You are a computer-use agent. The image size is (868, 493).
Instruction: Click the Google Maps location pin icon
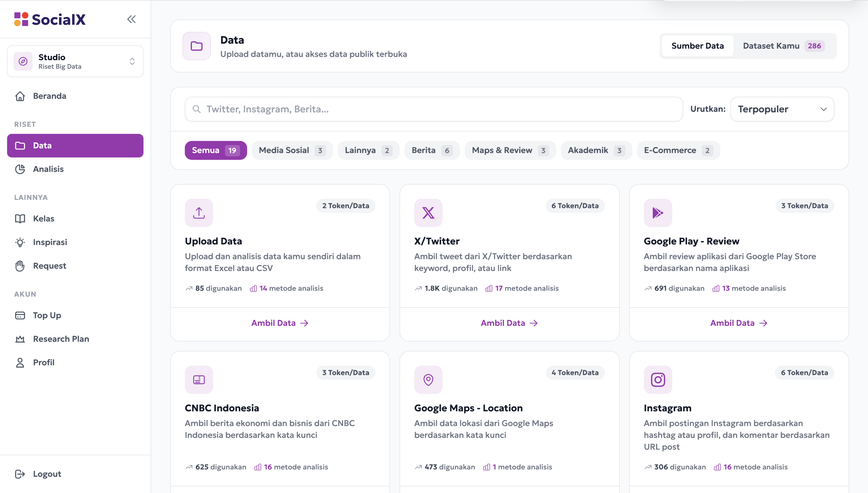[x=428, y=379]
